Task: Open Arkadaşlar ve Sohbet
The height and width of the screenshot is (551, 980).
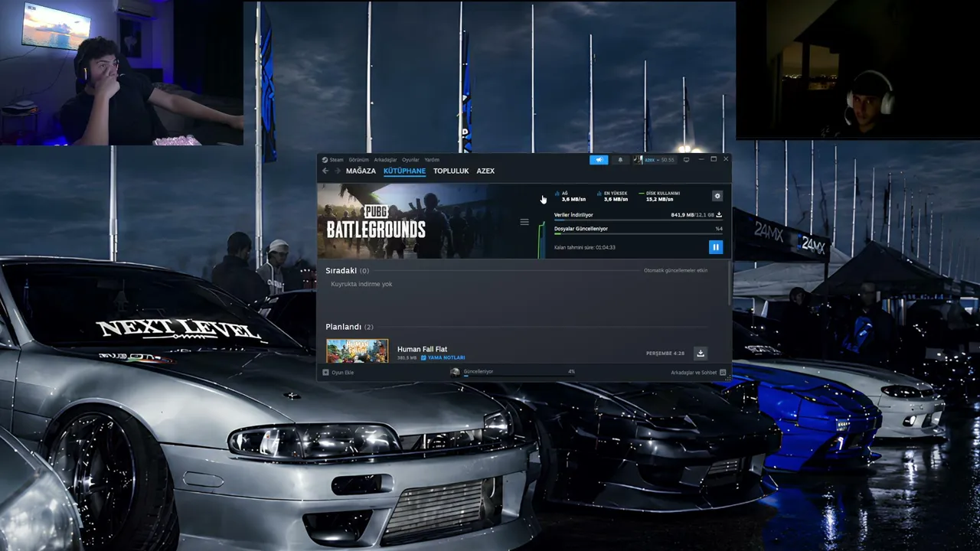Action: point(698,372)
